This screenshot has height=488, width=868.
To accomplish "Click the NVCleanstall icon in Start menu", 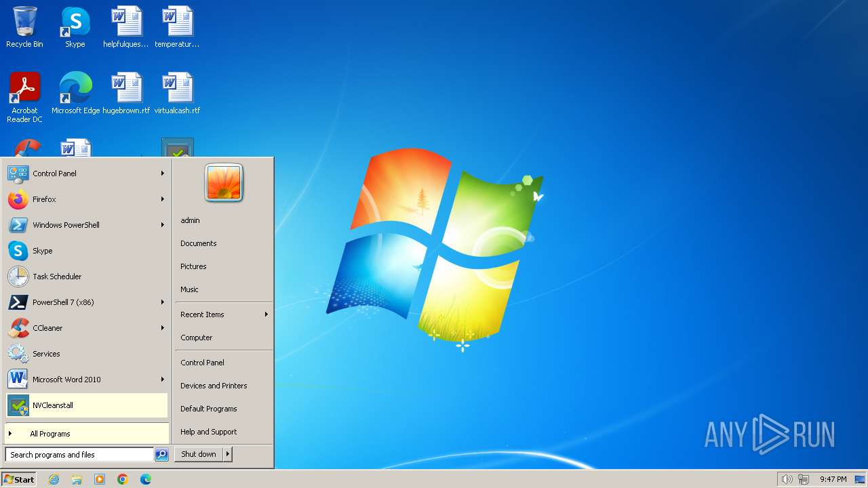I will click(18, 405).
